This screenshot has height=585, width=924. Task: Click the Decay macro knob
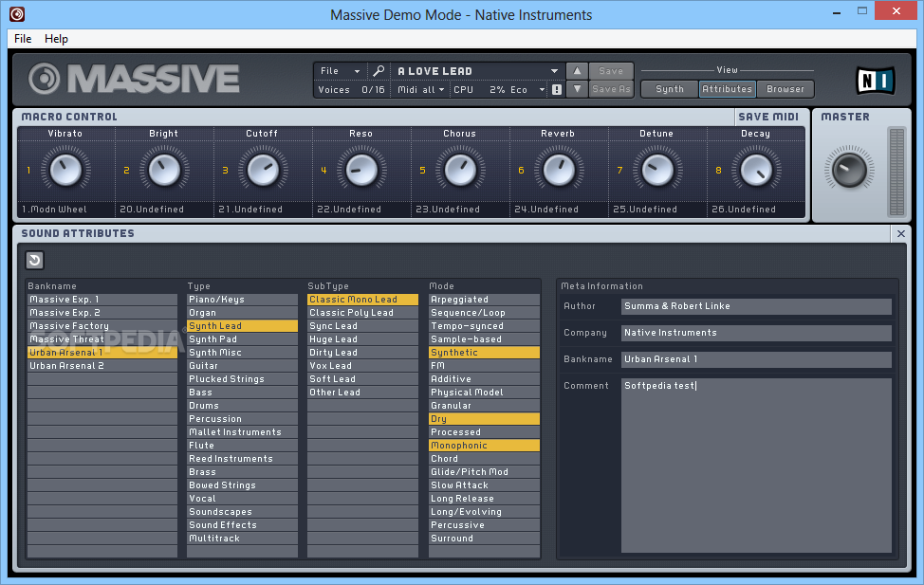[756, 171]
